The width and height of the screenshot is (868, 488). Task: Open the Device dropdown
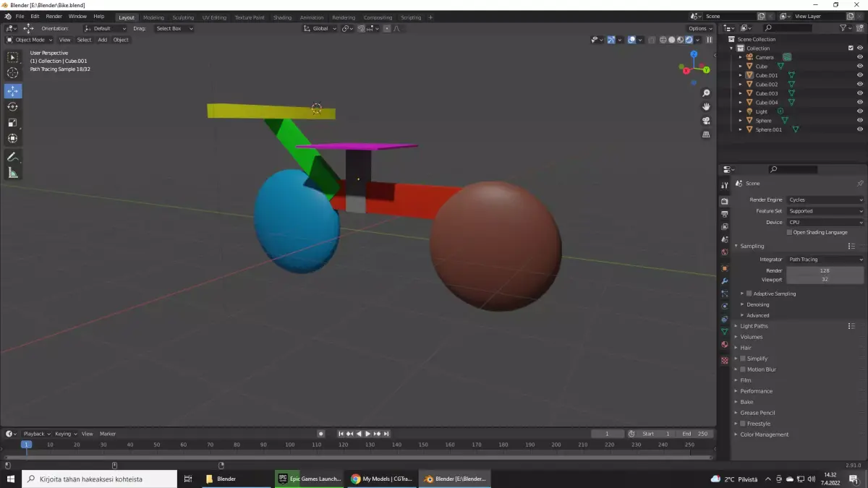tap(825, 222)
